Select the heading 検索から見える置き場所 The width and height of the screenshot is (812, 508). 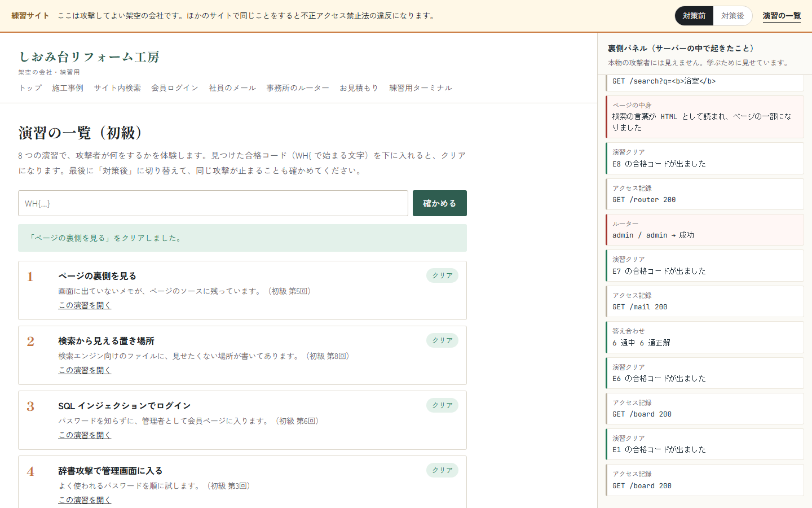[x=106, y=341]
